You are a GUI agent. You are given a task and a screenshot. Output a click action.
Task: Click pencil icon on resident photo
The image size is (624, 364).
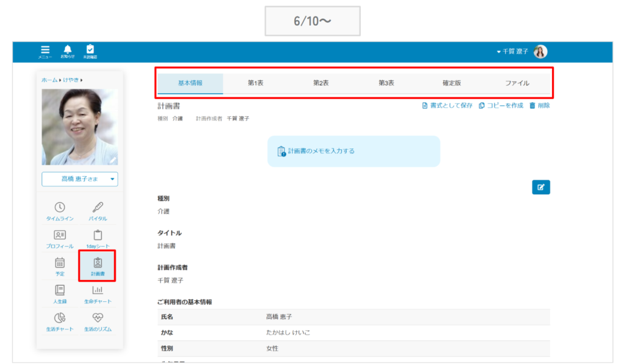113,159
